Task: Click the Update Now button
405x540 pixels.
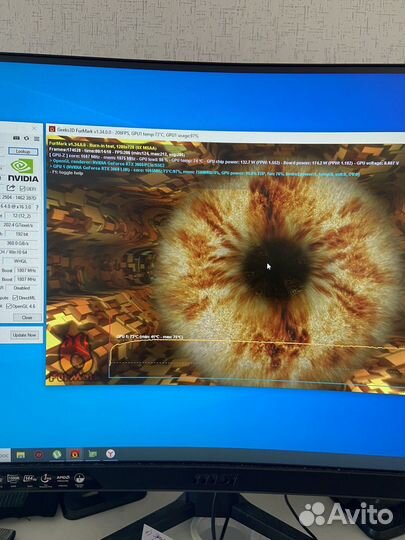Action: tap(24, 335)
